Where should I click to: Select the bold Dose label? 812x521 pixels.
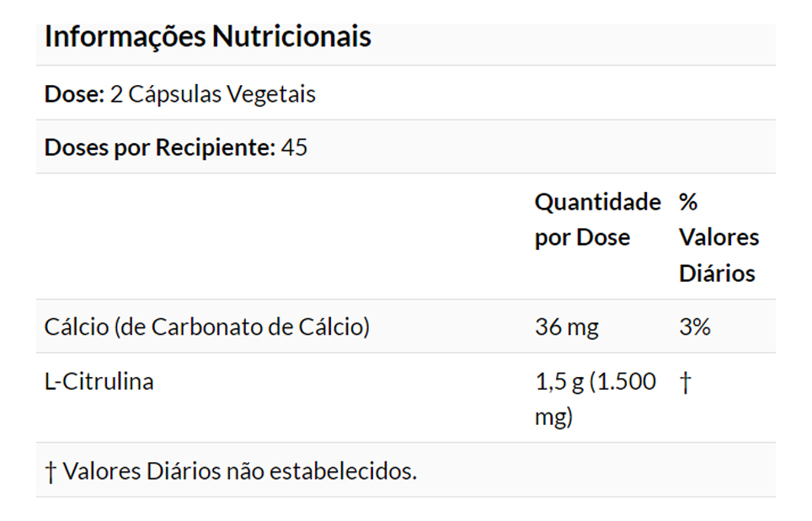(73, 94)
